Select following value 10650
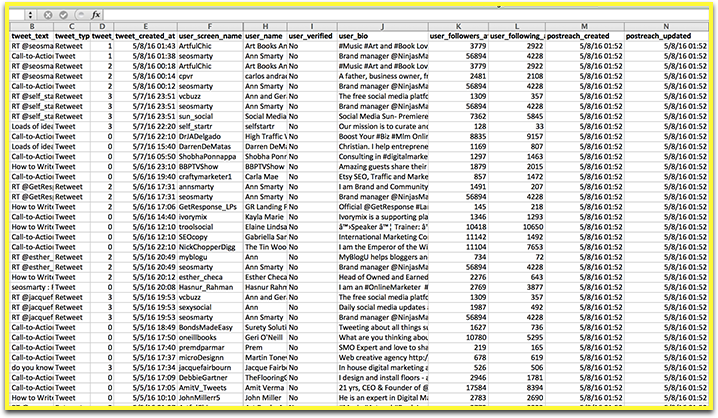 [x=517, y=227]
